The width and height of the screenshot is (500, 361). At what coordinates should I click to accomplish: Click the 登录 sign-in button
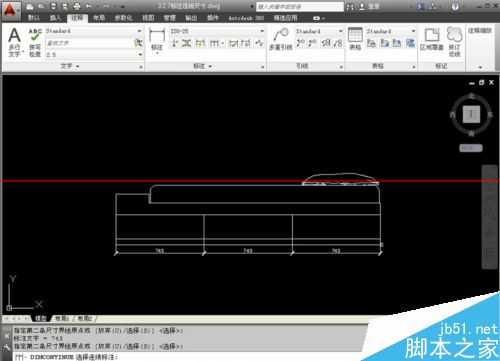370,6
